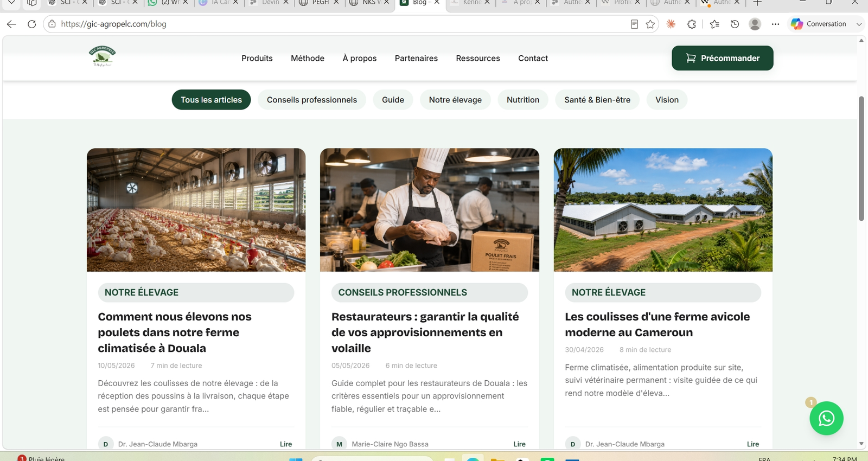Screen dimensions: 868x461
Task: Open the weather widget Pluie légère
Action: (x=41, y=458)
